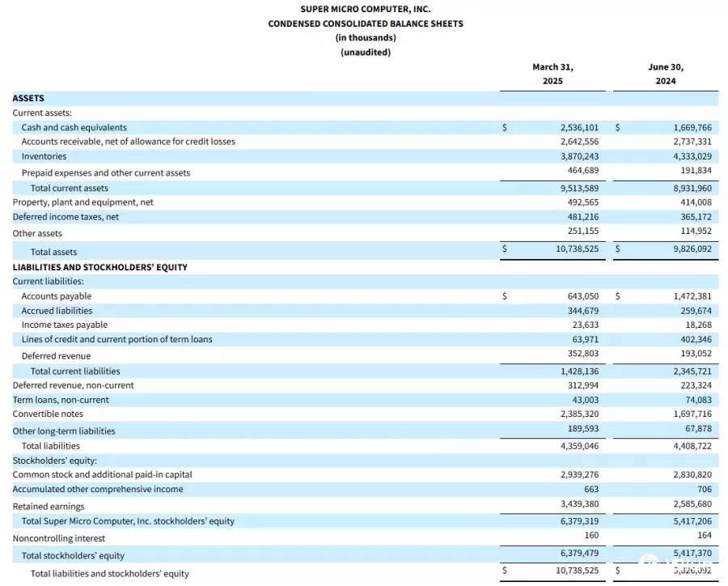Select cash value 1,669,766

coord(692,127)
